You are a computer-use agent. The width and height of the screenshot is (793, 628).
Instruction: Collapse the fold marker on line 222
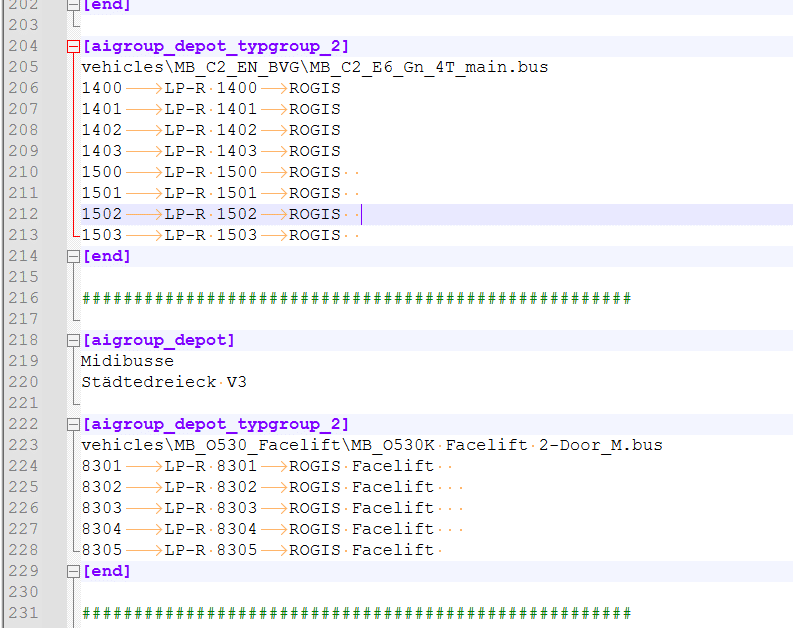72,424
